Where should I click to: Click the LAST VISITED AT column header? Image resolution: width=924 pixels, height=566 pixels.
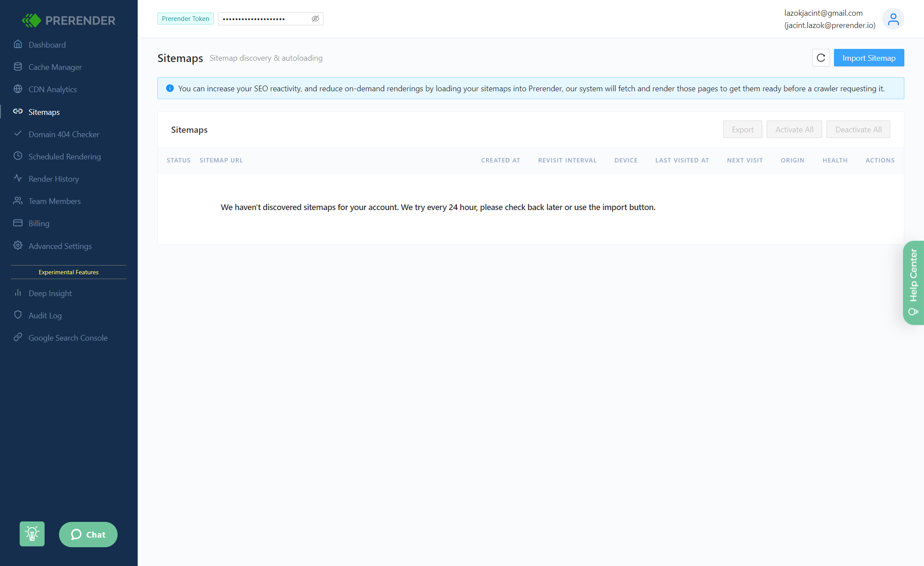click(682, 160)
